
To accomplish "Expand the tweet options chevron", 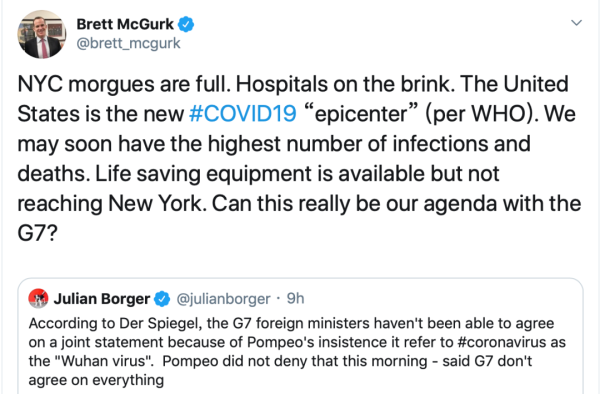I will pyautogui.click(x=577, y=23).
